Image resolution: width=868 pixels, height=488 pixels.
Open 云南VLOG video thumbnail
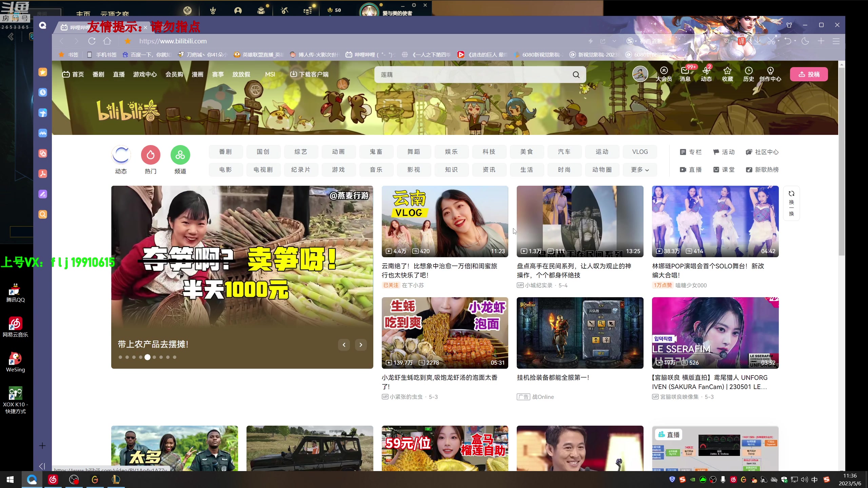tap(445, 221)
